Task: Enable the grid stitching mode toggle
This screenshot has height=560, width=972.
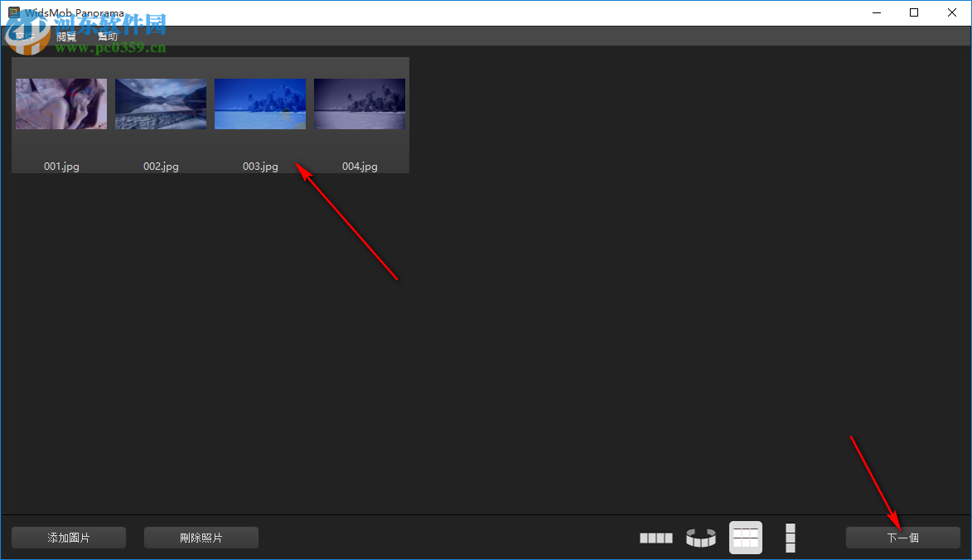Action: tap(745, 538)
